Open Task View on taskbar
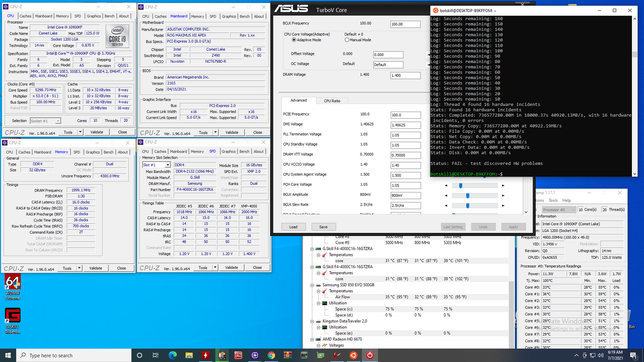 (156, 355)
